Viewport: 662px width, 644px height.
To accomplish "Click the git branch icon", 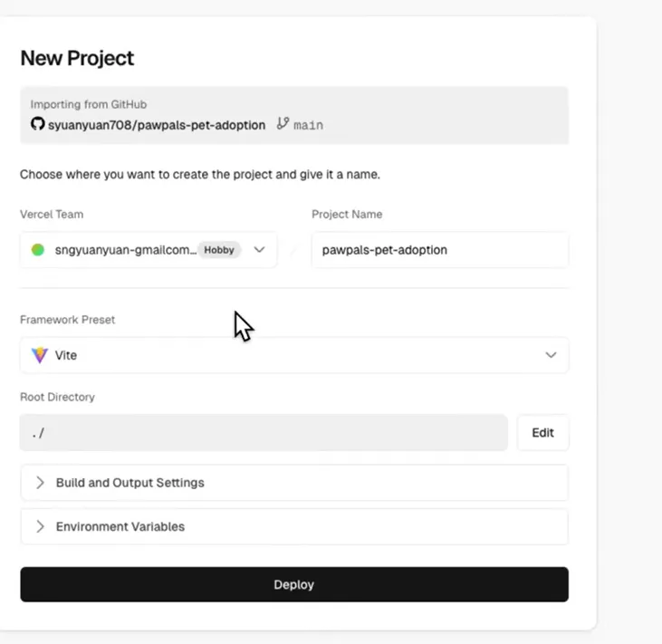I will click(283, 124).
